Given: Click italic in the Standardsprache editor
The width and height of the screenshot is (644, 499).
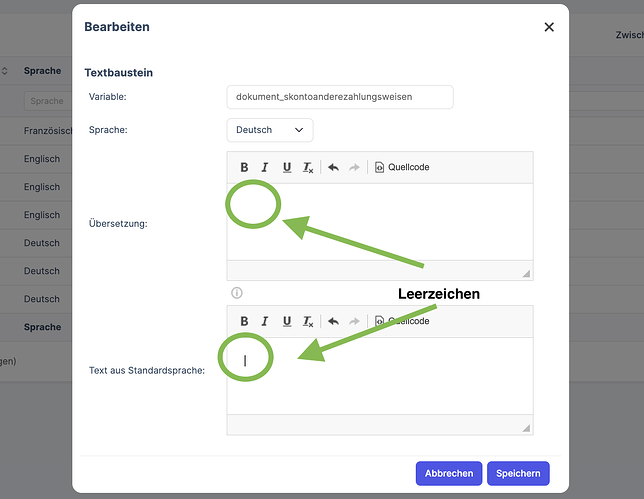Looking at the screenshot, I should click(x=265, y=321).
